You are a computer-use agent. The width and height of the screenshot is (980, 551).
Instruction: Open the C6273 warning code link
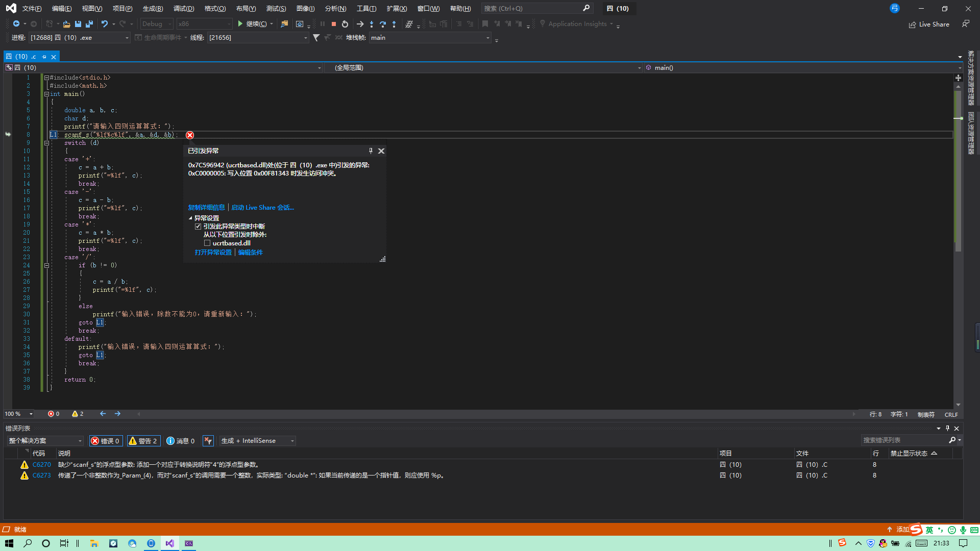pos(42,475)
